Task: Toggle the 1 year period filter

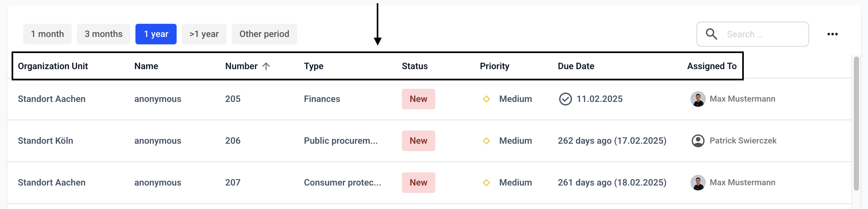Action: pos(156,34)
